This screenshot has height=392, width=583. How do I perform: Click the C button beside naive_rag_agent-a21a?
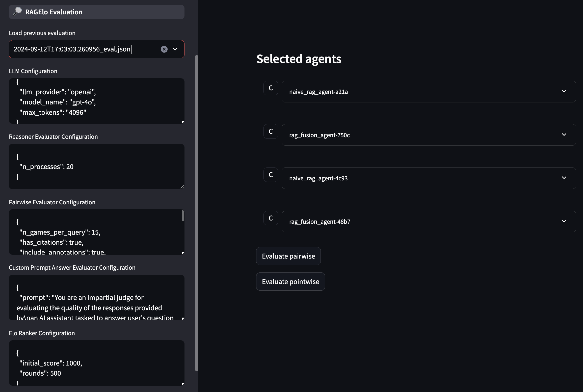[271, 88]
